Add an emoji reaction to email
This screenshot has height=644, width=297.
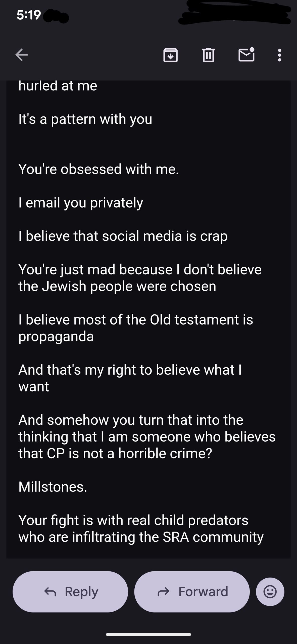(270, 592)
